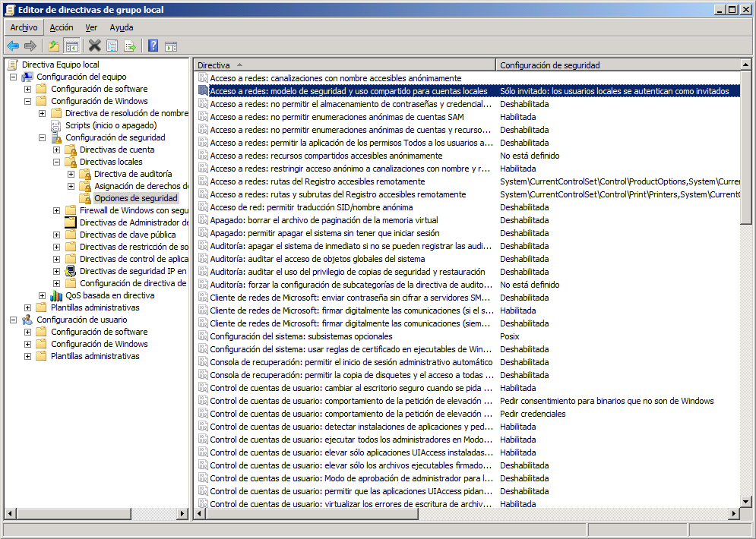This screenshot has width=756, height=539.
Task: Click the Configuración de seguridad column header
Action: 615,65
